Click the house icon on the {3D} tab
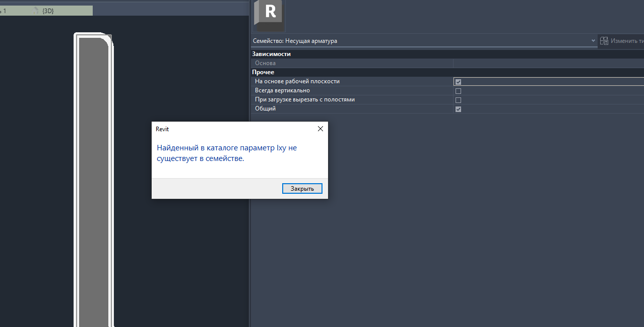Image resolution: width=644 pixels, height=327 pixels. pyautogui.click(x=36, y=11)
